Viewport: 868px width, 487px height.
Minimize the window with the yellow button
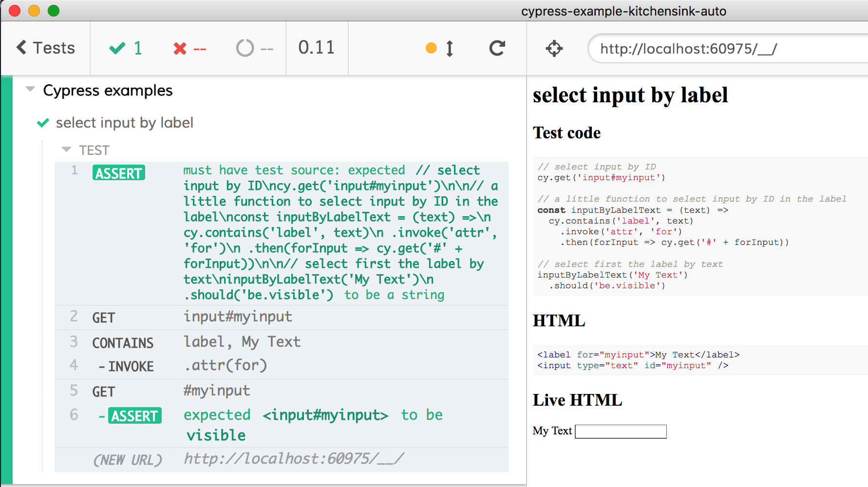click(34, 10)
